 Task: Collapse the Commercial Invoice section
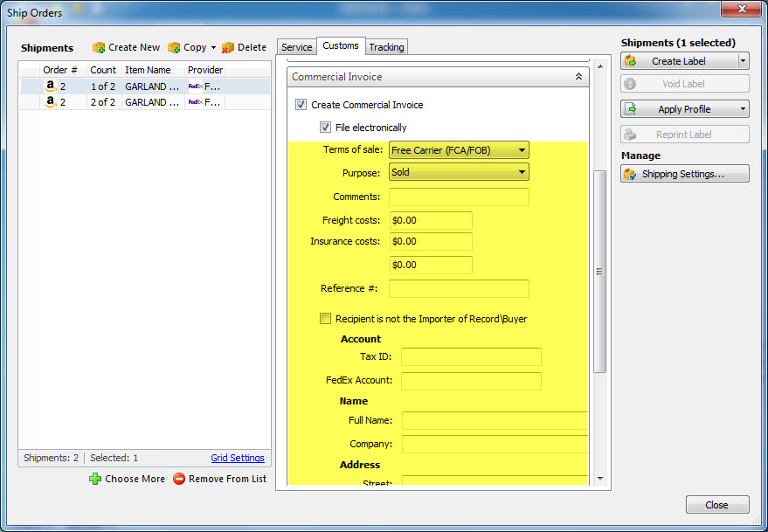(578, 77)
